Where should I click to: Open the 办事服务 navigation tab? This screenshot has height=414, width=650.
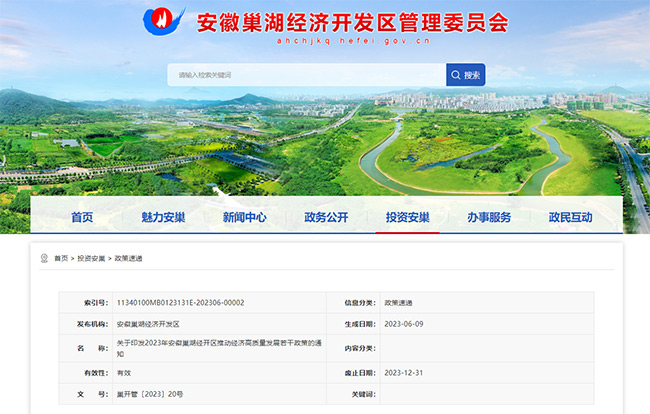coord(489,217)
